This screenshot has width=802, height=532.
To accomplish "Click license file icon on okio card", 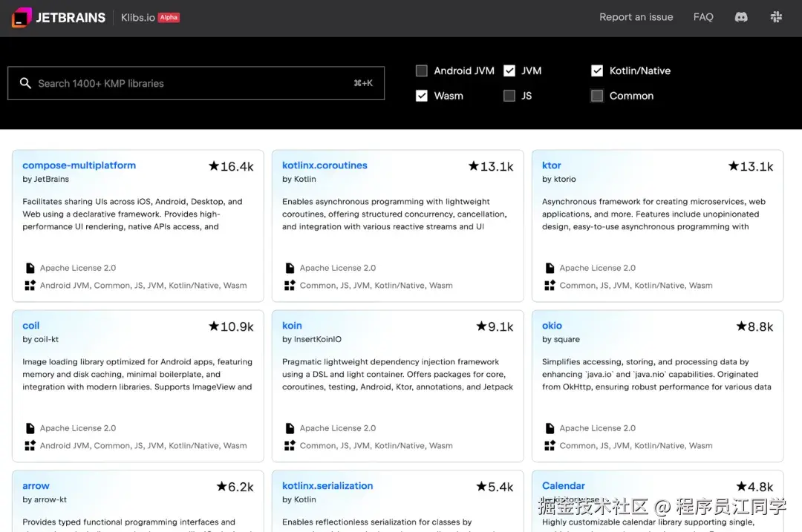I will (x=550, y=427).
